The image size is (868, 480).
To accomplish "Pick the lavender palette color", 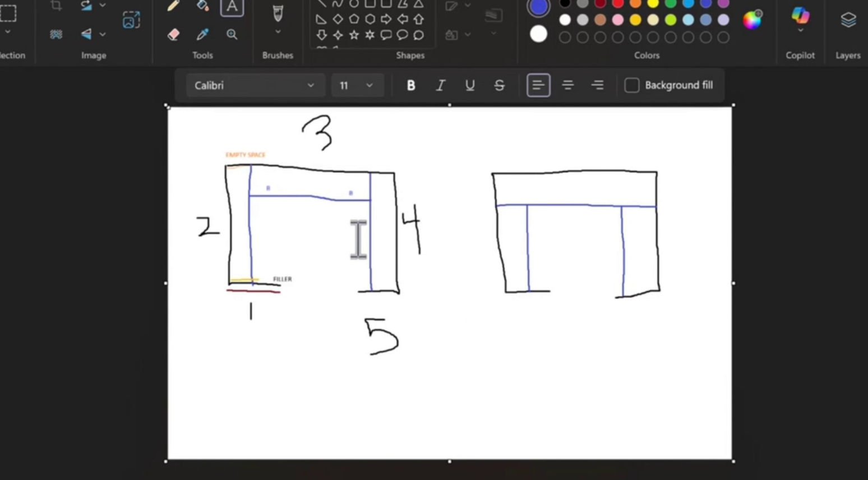I will pos(723,20).
